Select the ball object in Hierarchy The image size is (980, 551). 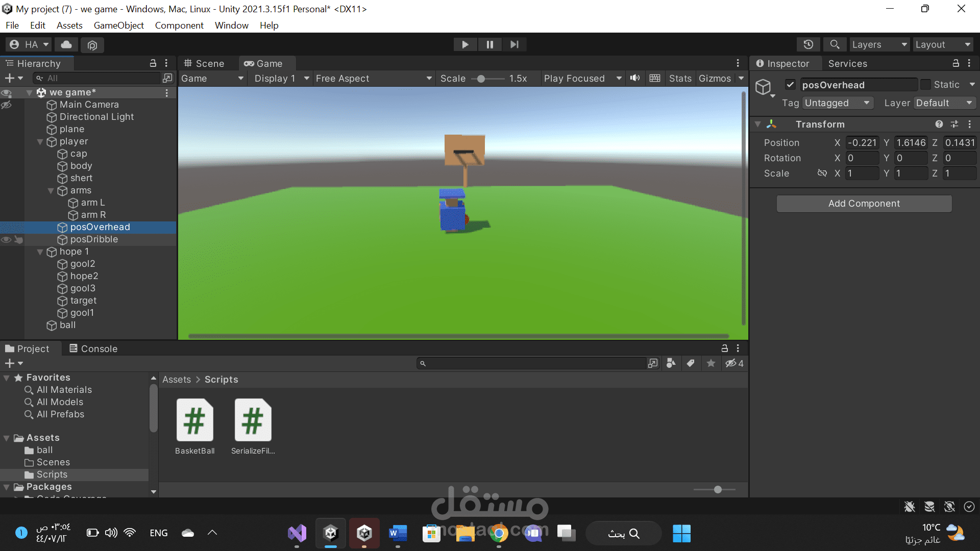(x=67, y=325)
